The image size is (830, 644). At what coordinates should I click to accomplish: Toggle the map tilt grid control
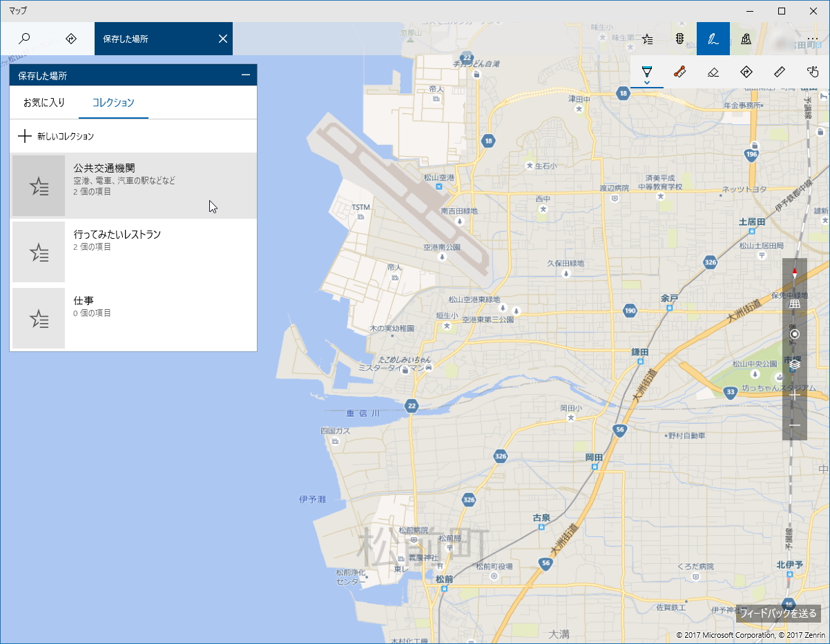pos(795,304)
